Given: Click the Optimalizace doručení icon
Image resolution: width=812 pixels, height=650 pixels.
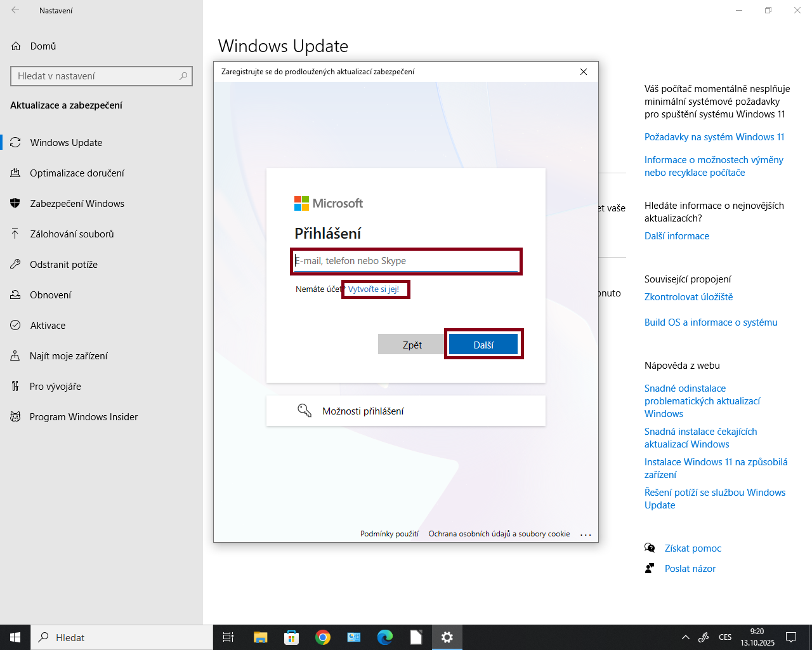Looking at the screenshot, I should [x=15, y=173].
